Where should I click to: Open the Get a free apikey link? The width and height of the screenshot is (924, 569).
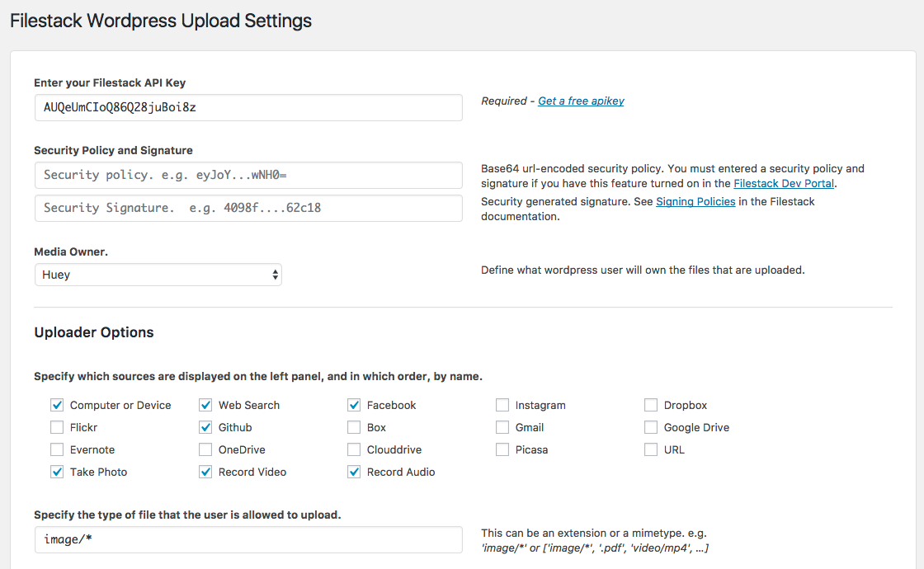click(581, 101)
